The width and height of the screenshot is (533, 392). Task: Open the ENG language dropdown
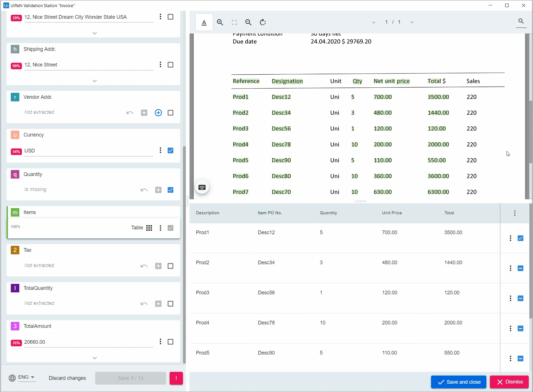click(26, 377)
